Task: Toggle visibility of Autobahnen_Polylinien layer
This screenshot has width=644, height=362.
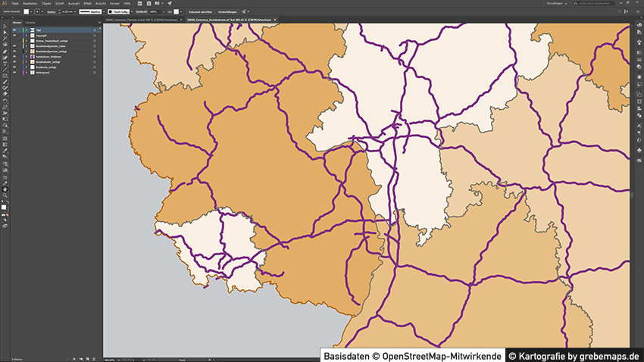Action: click(x=14, y=56)
